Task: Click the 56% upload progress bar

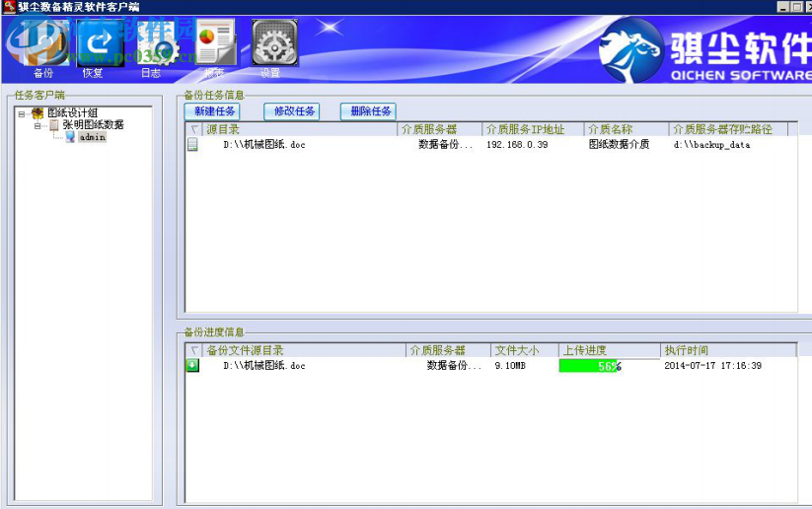Action: point(609,366)
